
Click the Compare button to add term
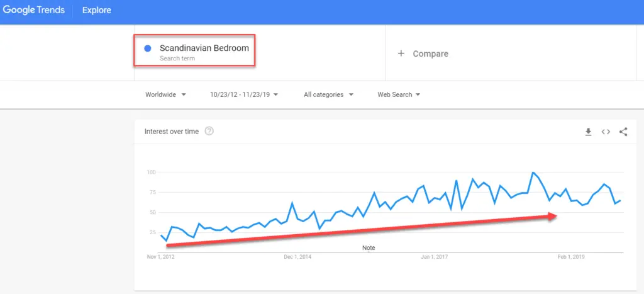[x=423, y=54]
